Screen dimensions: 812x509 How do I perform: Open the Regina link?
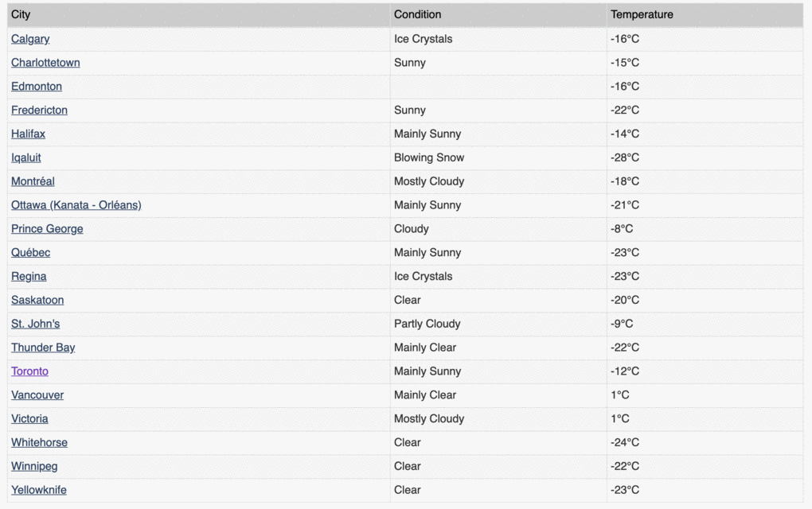(29, 277)
